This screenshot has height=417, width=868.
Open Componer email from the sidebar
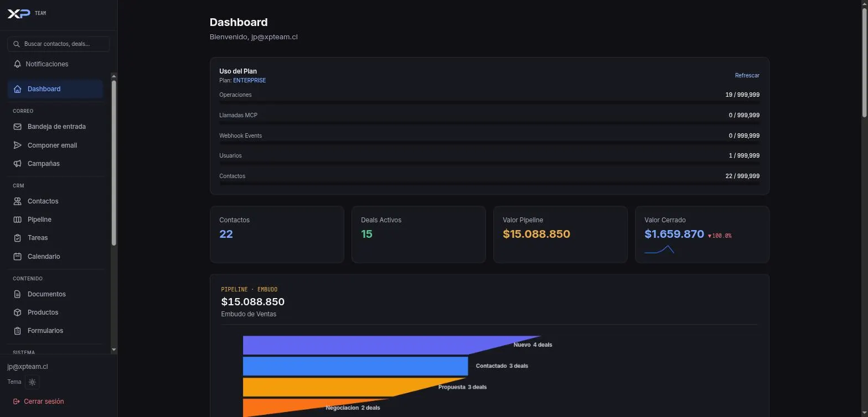(x=55, y=145)
